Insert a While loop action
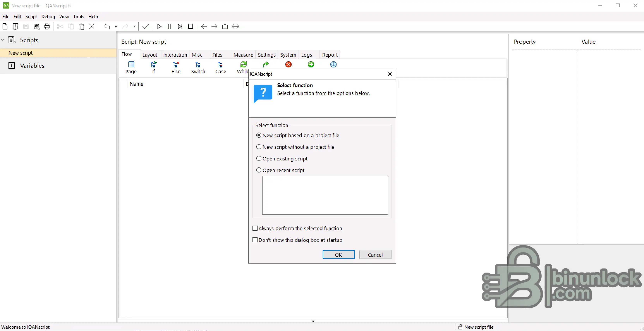The width and height of the screenshot is (644, 331). pyautogui.click(x=243, y=68)
